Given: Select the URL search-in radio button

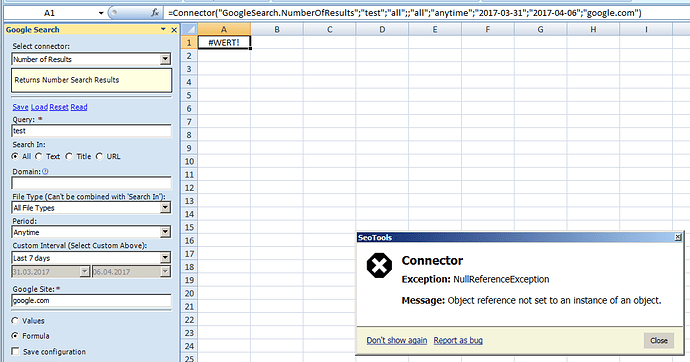Looking at the screenshot, I should (99, 157).
